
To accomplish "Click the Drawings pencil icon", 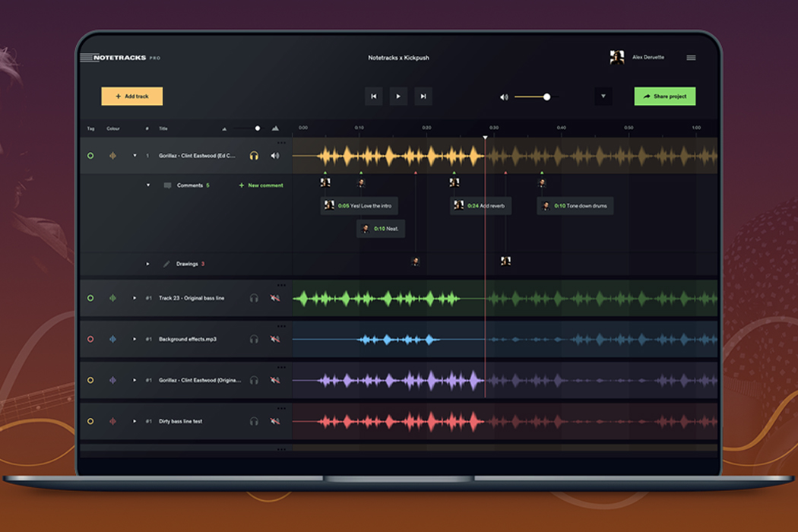I will 167,263.
